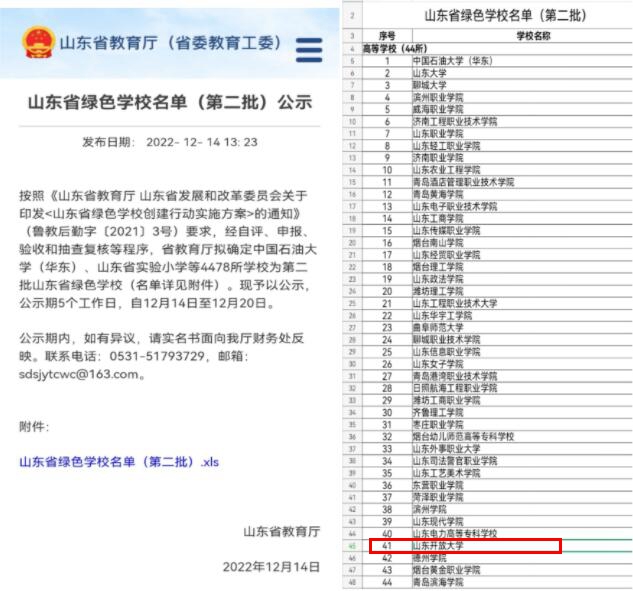
Task: Select cell 山东女子学院
Action: 522,364
